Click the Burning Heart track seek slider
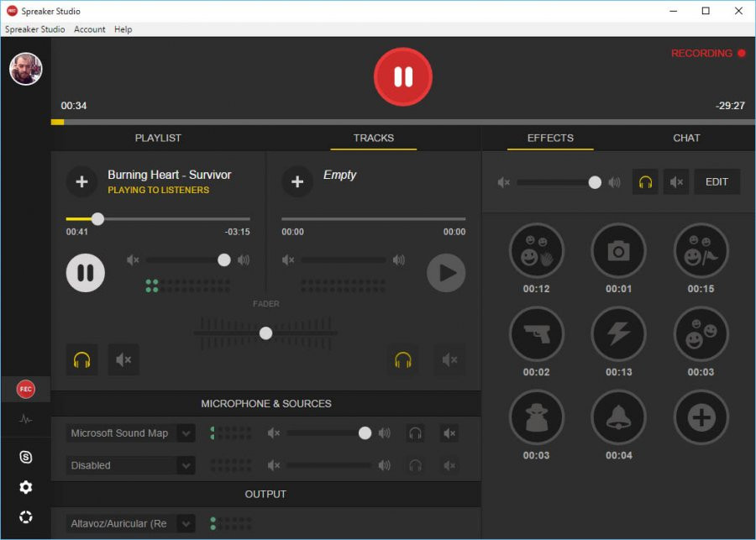The height and width of the screenshot is (540, 756). (x=158, y=219)
